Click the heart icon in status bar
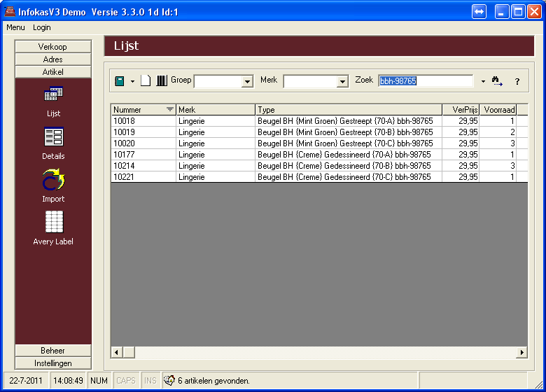Viewport: 546px width, 392px height. [x=169, y=381]
